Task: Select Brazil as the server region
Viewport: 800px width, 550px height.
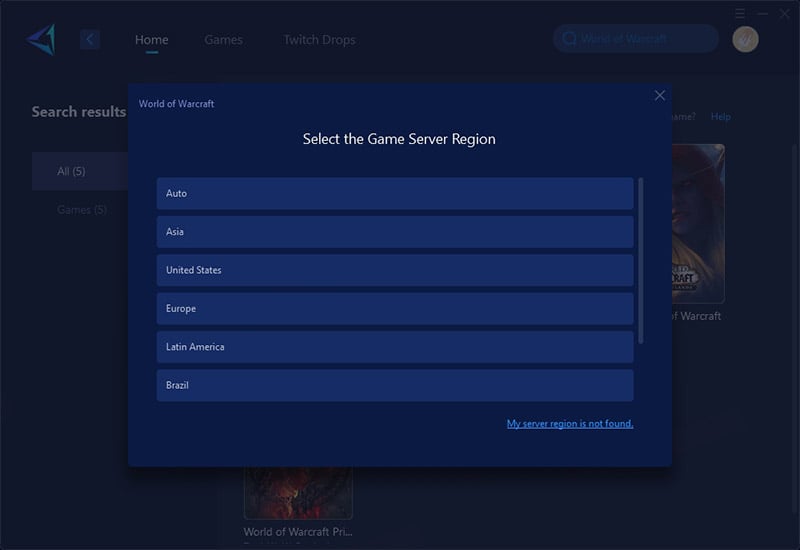Action: click(x=394, y=385)
